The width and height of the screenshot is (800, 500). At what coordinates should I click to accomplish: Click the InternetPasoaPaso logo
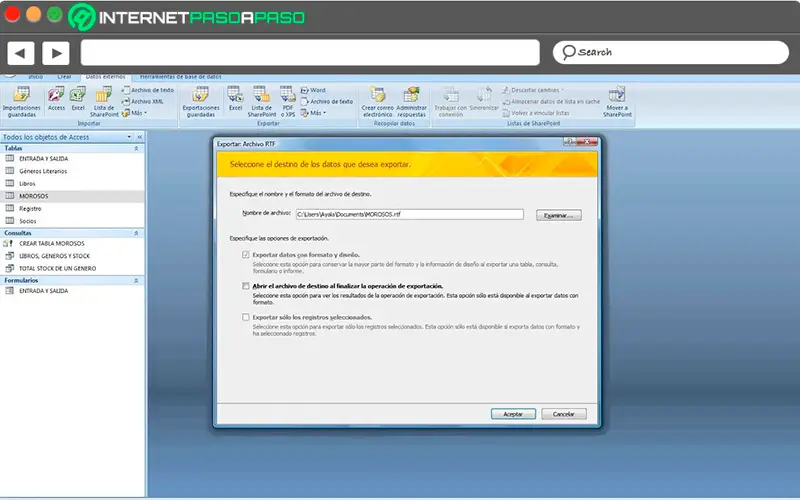[x=187, y=17]
